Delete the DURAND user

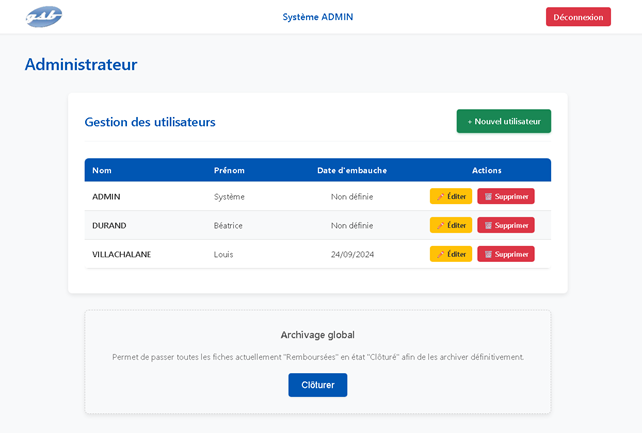point(505,226)
